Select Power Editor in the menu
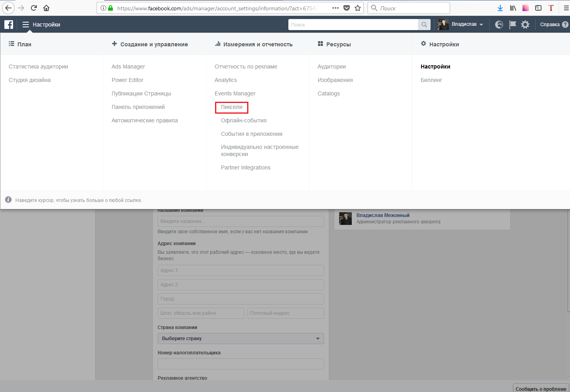Viewport: 570px width, 392px height. coord(128,80)
